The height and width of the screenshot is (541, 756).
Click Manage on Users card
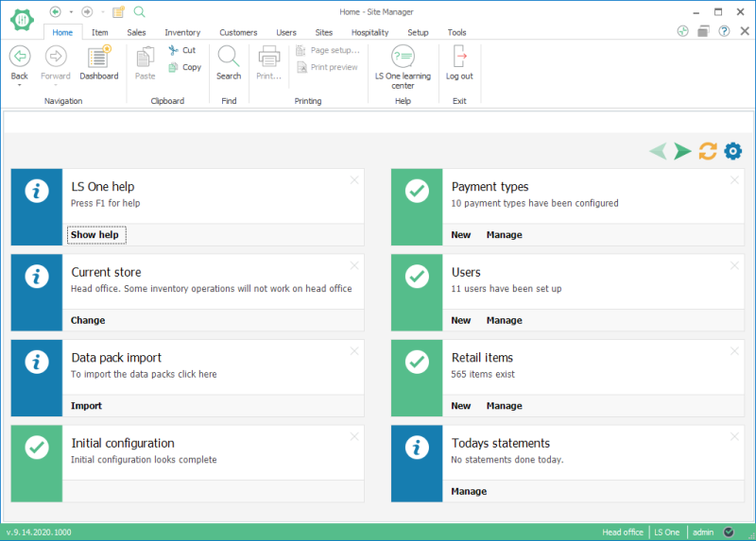coord(505,320)
